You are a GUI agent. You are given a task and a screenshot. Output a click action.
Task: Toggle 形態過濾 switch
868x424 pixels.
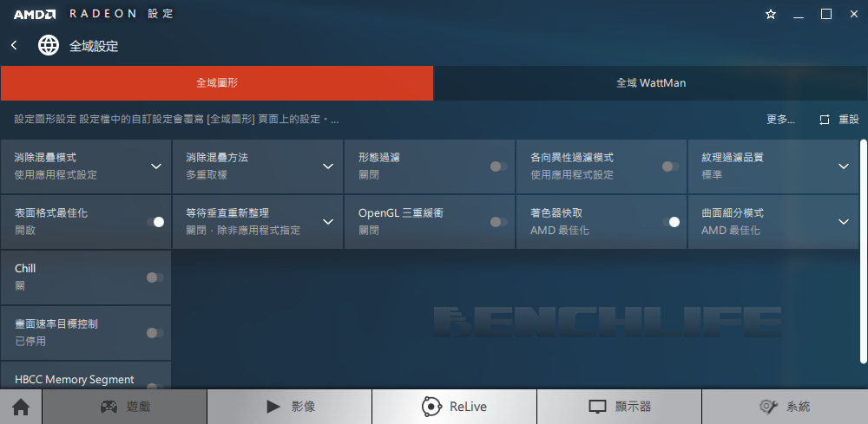pos(499,166)
